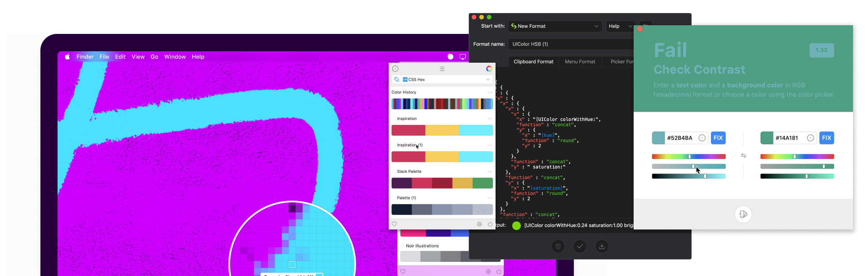Click the trash icon in the format editor
The image size is (868, 276).
point(558,246)
